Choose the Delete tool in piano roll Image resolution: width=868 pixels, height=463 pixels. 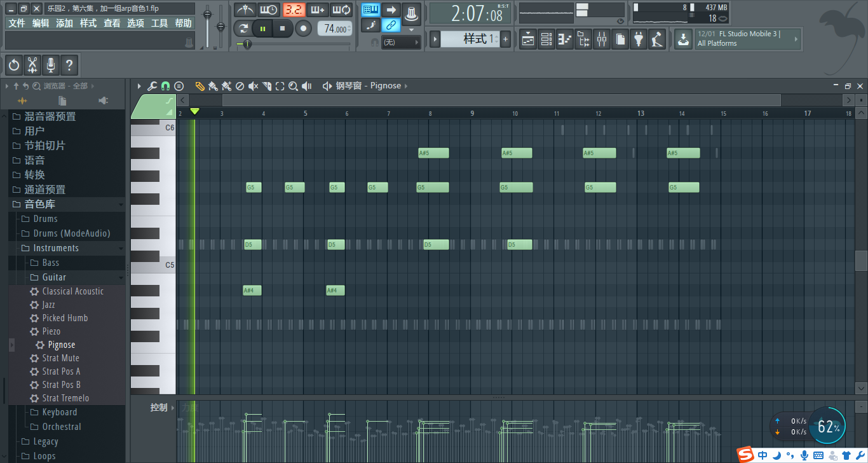tap(240, 86)
